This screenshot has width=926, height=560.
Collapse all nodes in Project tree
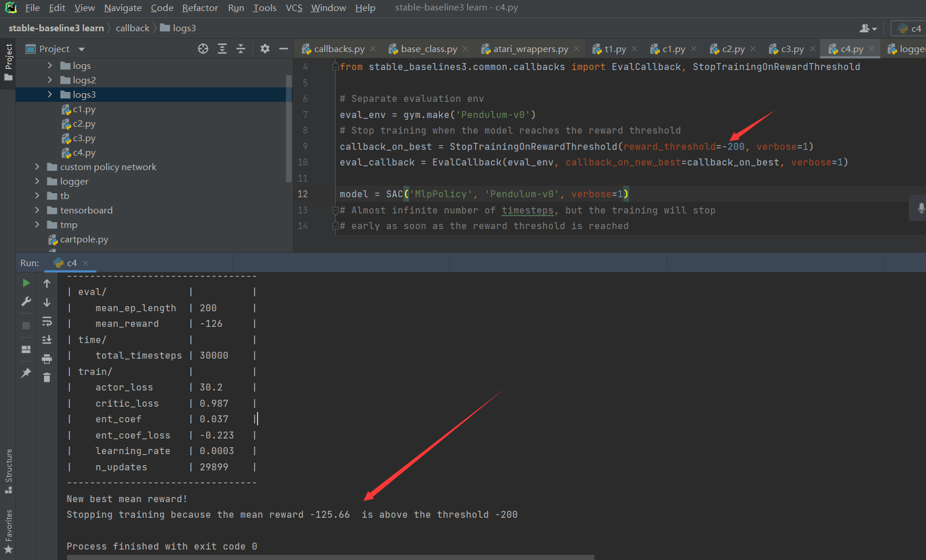241,49
